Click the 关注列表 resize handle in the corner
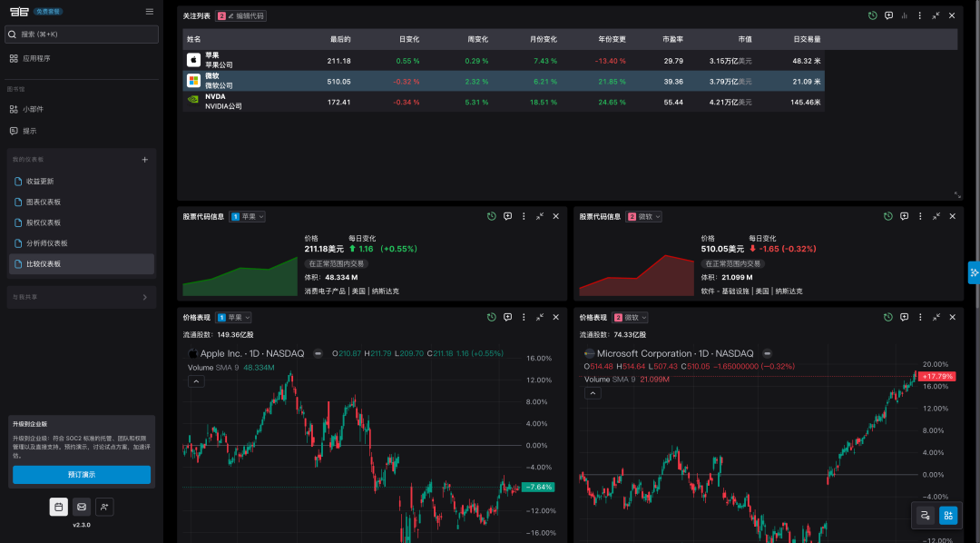This screenshot has height=543, width=980. point(957,195)
